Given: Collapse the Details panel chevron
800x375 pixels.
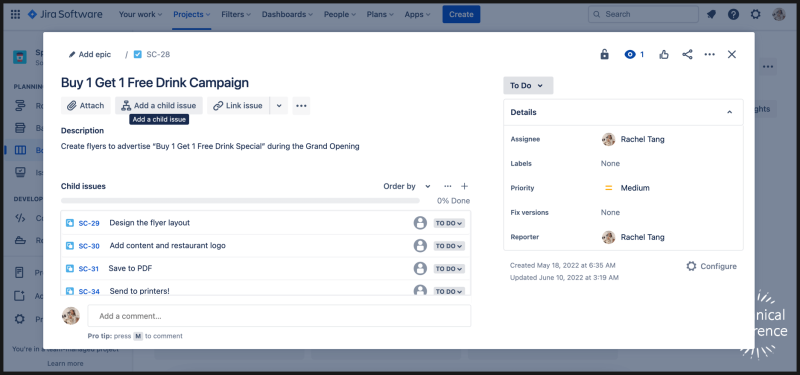Looking at the screenshot, I should coord(730,112).
